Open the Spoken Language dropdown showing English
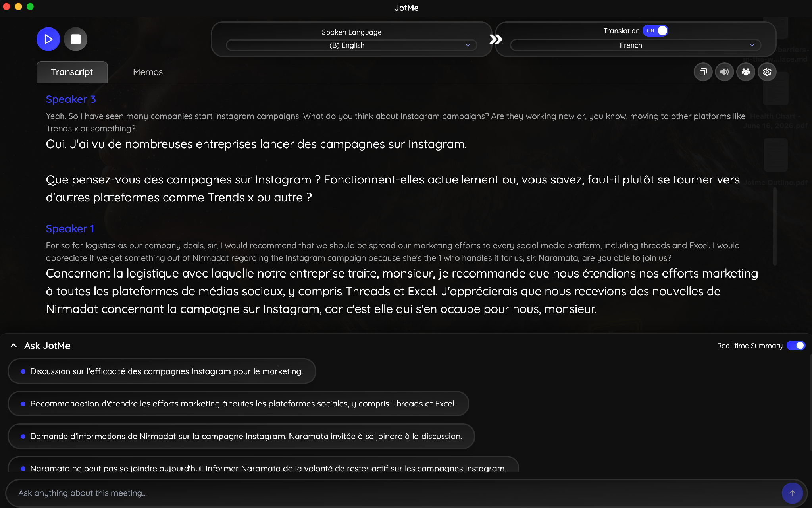Image resolution: width=812 pixels, height=508 pixels. pyautogui.click(x=351, y=45)
